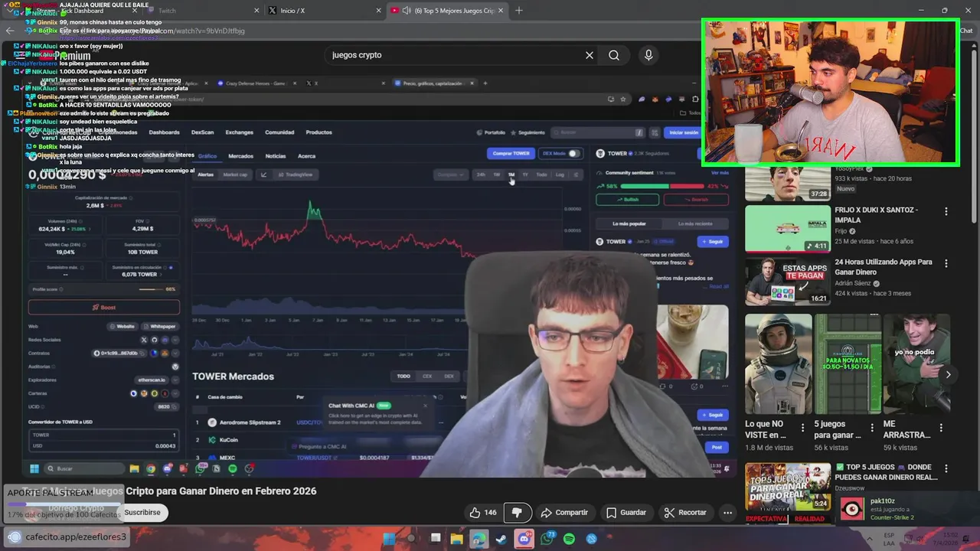Open options for the Lo que NO VISTE short

tap(802, 428)
